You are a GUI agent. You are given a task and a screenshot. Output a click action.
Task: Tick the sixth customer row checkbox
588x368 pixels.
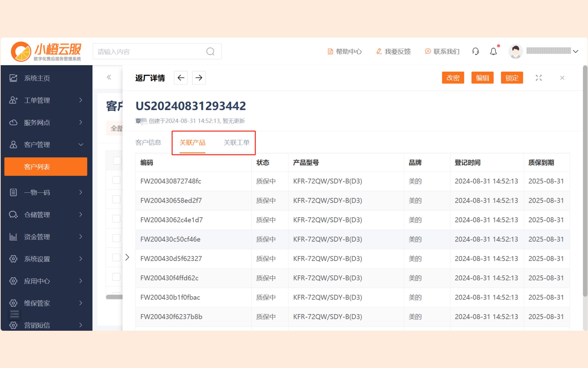[116, 277]
